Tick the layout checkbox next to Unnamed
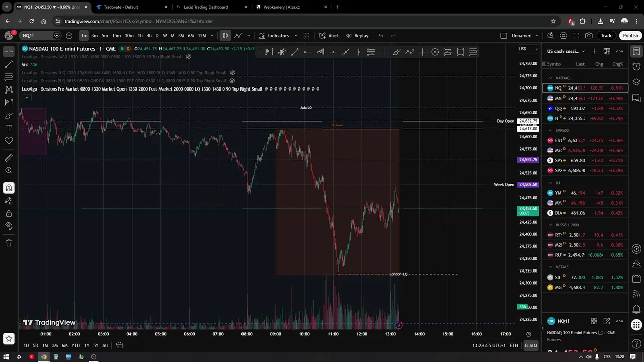This screenshot has width=644, height=362. 504,36
